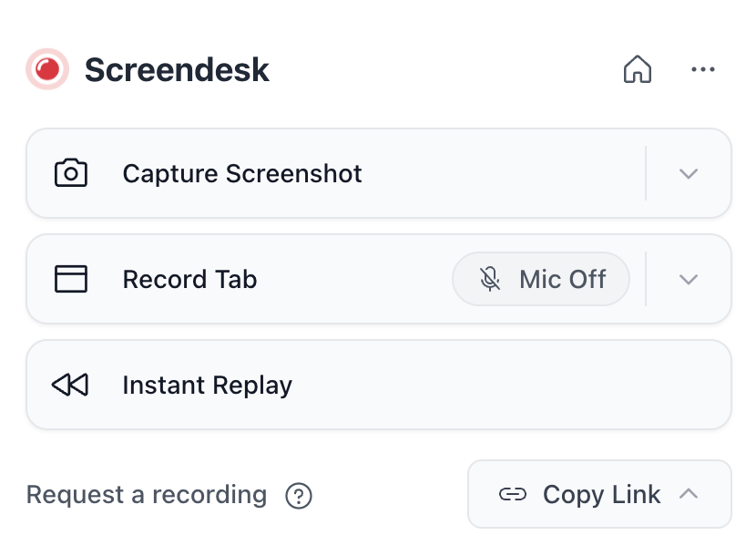Click empty area of Instant Replay row

(x=510, y=385)
